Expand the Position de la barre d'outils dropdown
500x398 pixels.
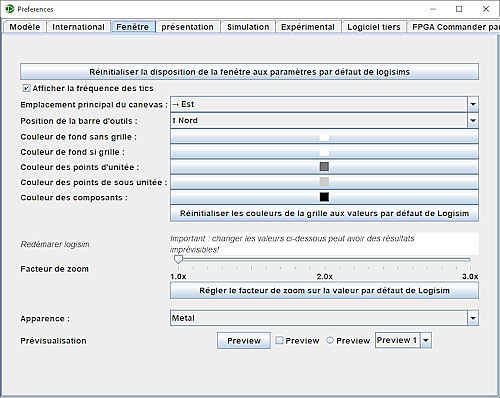point(324,120)
